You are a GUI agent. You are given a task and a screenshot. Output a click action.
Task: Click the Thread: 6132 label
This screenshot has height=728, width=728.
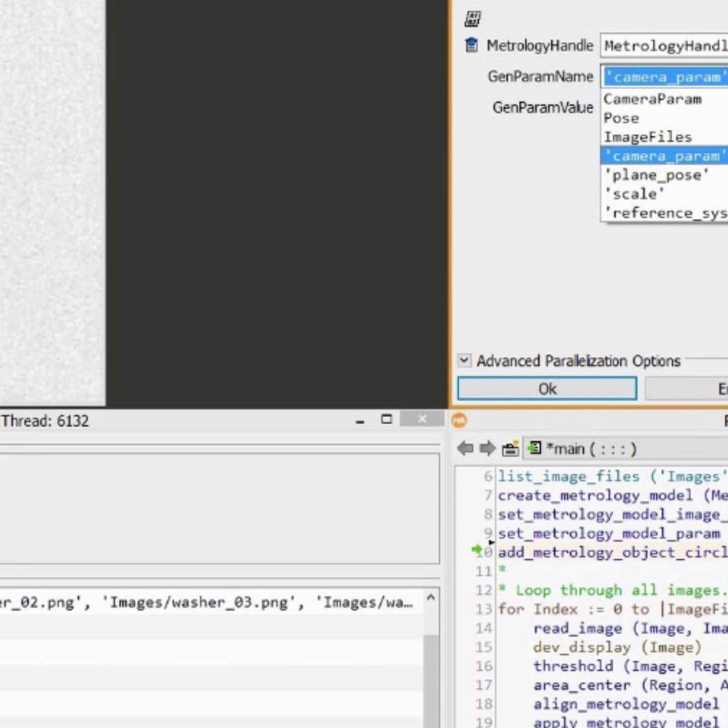click(x=45, y=420)
